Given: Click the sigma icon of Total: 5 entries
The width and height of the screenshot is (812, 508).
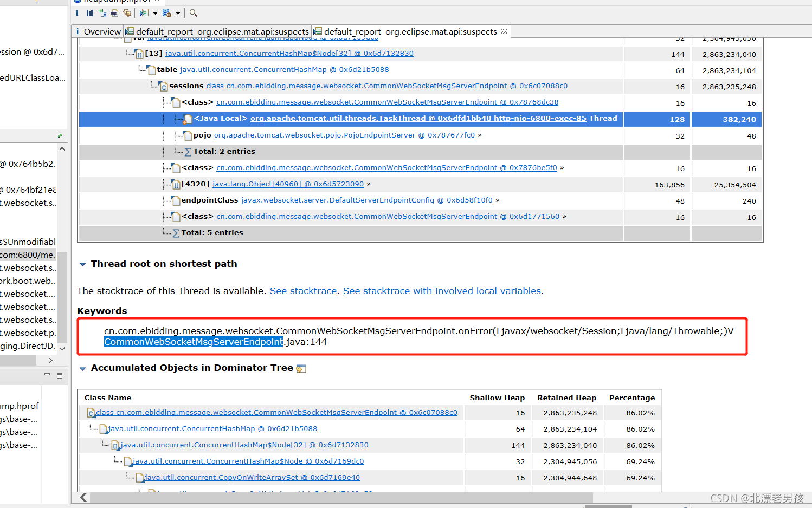Looking at the screenshot, I should point(176,233).
